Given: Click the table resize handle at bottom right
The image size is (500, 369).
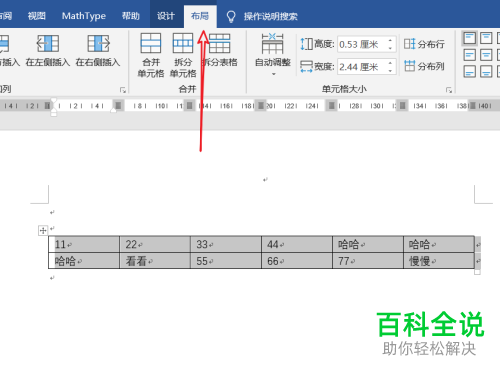Looking at the screenshot, I should pyautogui.click(x=477, y=272).
